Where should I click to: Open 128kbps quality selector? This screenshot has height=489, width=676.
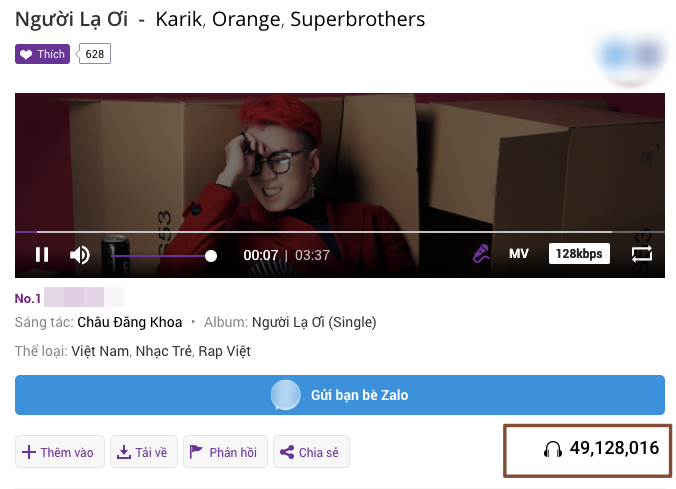tap(579, 254)
